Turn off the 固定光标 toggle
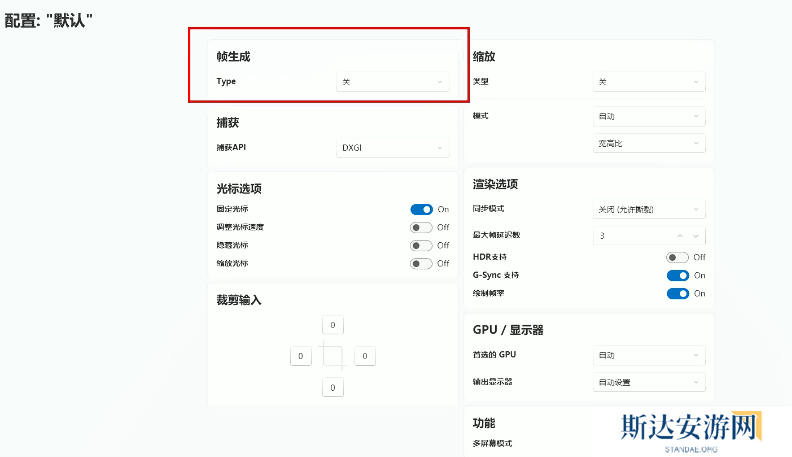792x457 pixels. point(421,210)
